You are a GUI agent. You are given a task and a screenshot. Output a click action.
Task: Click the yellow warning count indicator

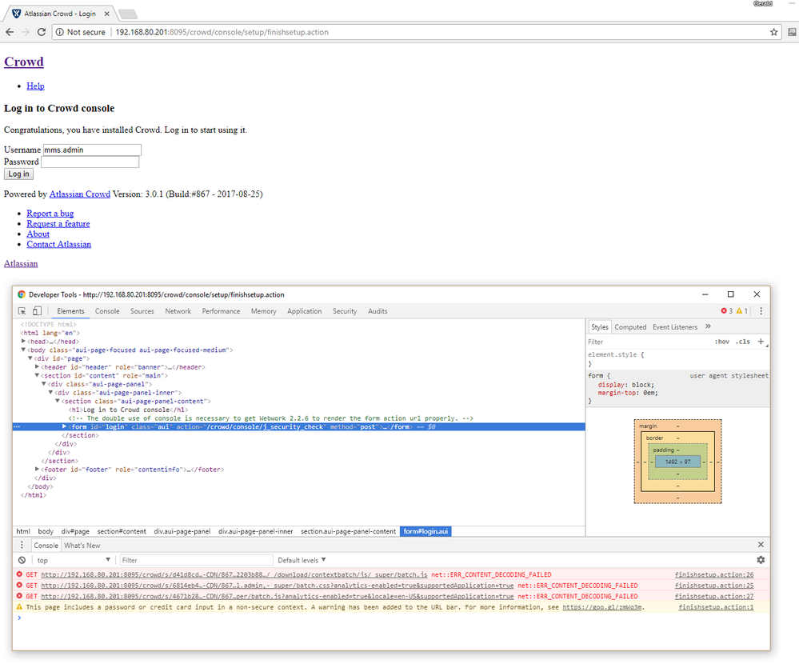pyautogui.click(x=742, y=311)
